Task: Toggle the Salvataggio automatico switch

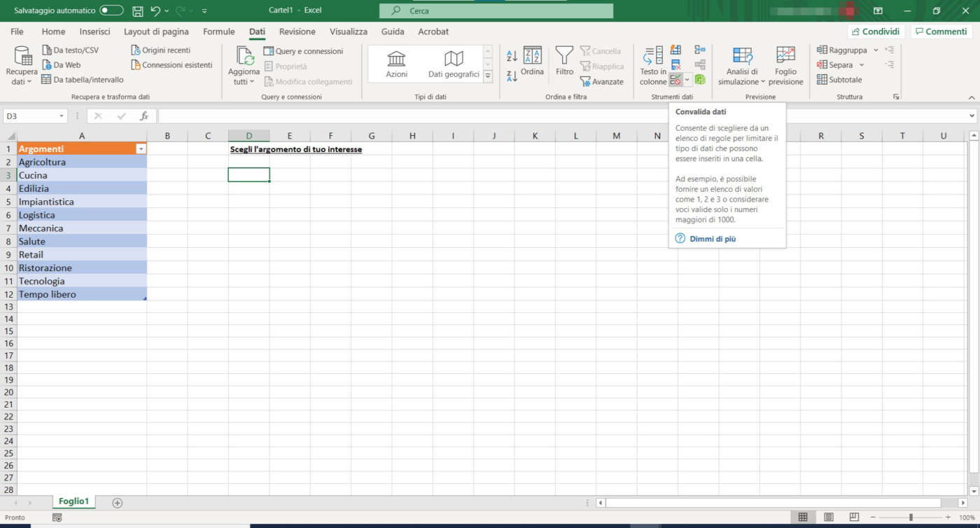Action: (111, 11)
